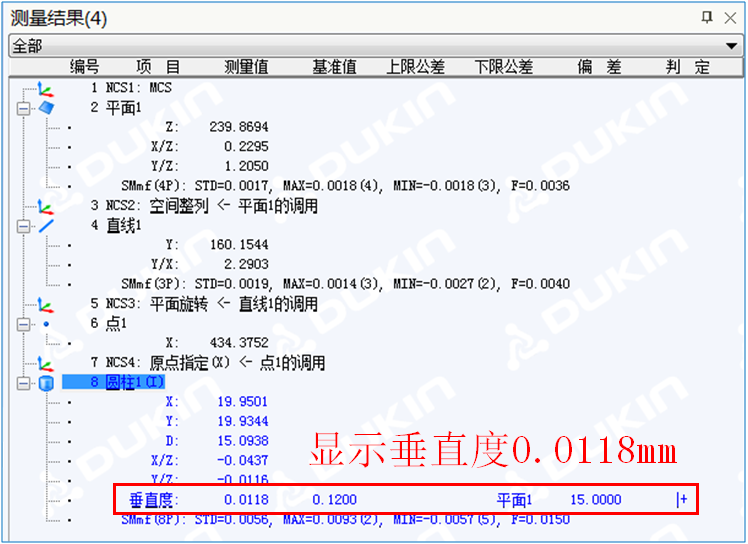
Task: Collapse the 直线1 tree node
Action: click(x=23, y=226)
